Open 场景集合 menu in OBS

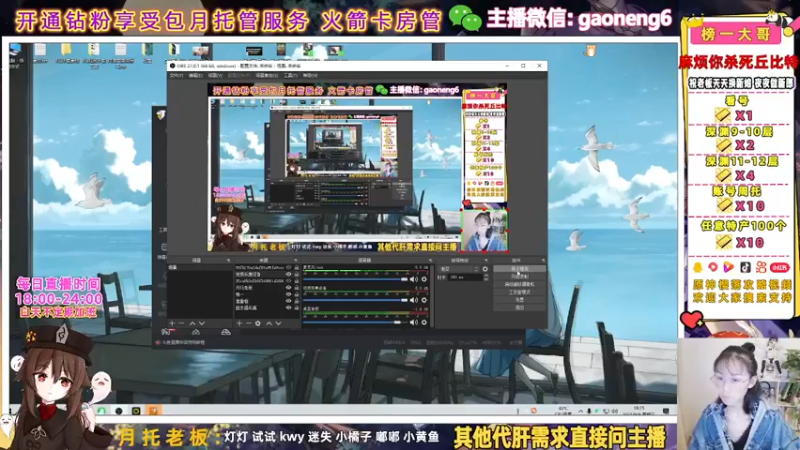266,76
